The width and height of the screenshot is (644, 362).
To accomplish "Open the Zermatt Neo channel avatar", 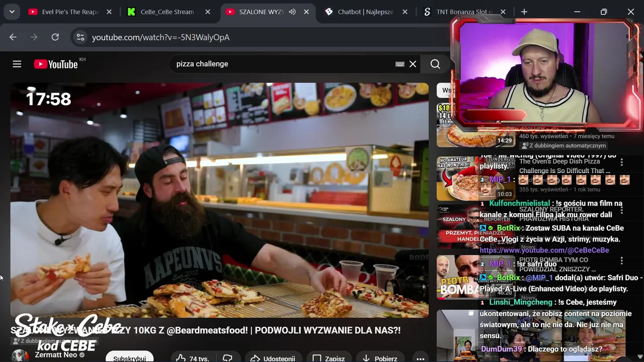I will (20, 355).
